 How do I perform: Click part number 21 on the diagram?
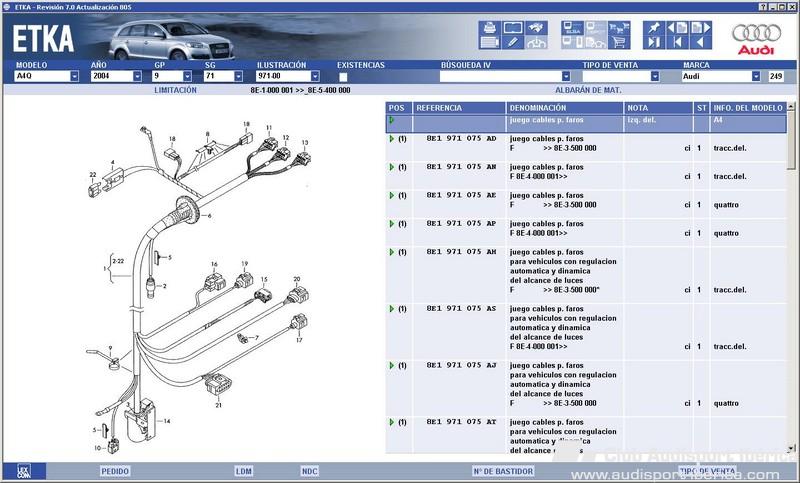click(218, 405)
